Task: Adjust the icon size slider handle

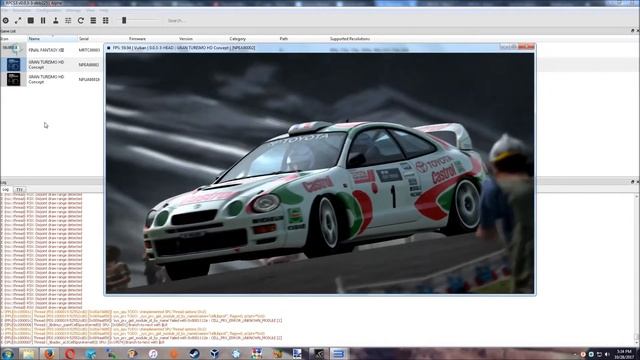Action: 124,20
